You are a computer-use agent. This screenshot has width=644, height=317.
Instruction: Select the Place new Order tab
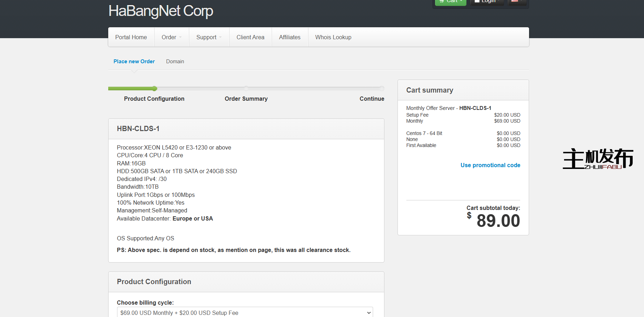(x=134, y=61)
